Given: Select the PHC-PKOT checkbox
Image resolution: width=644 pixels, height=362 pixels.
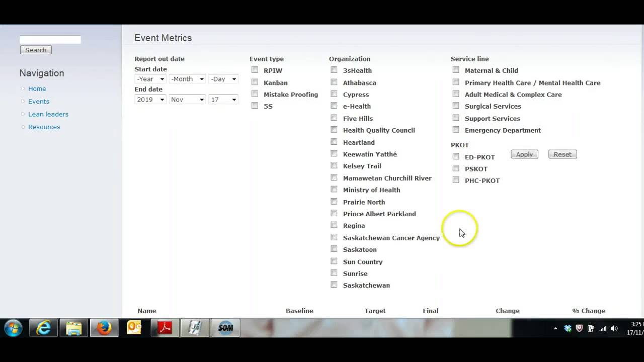Looking at the screenshot, I should (456, 180).
